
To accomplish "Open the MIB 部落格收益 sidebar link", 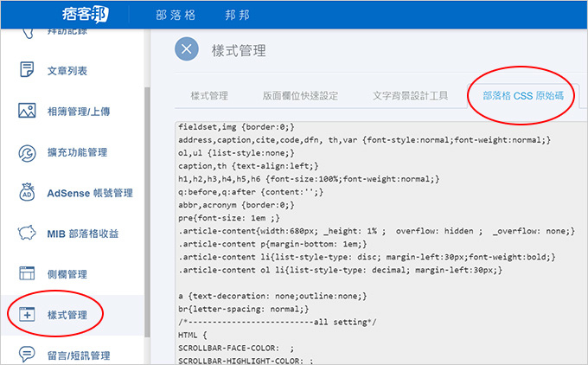I will coord(83,234).
